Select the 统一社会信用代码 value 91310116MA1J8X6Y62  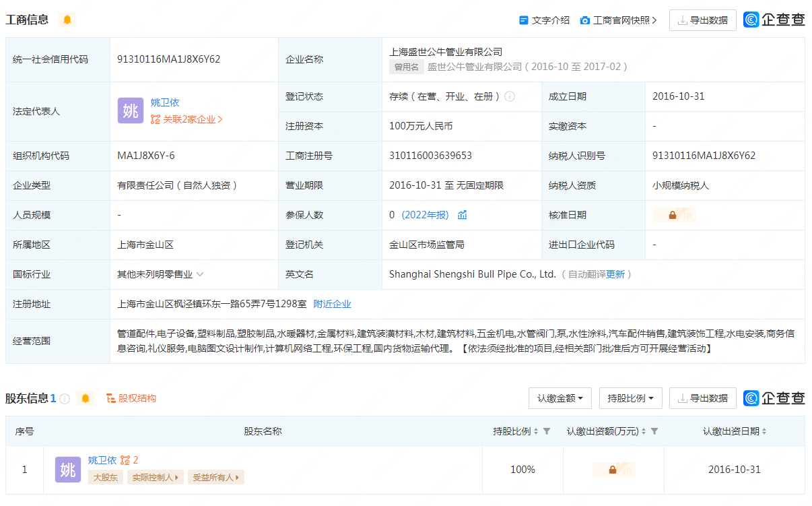click(x=169, y=59)
